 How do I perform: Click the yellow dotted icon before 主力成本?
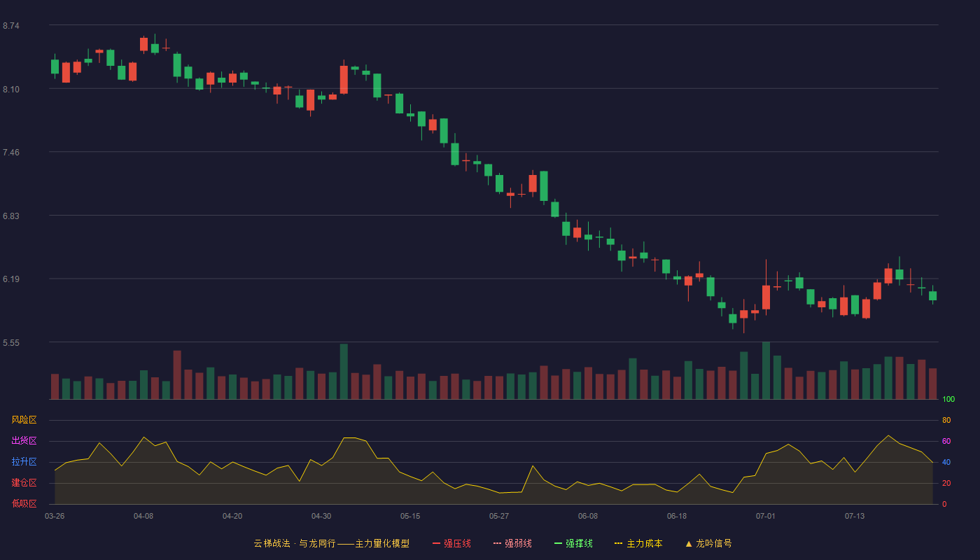618,543
